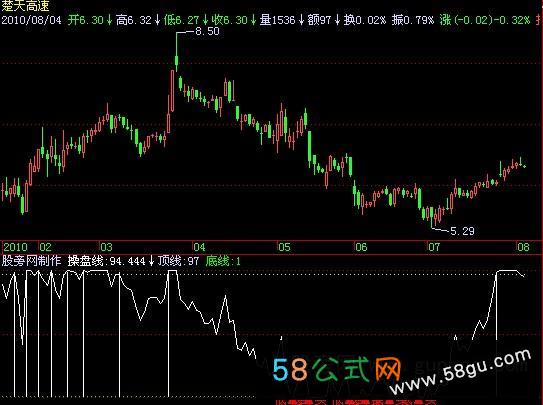543x405 pixels.
Task: Click the 08 month marker on timeline
Action: pyautogui.click(x=524, y=247)
